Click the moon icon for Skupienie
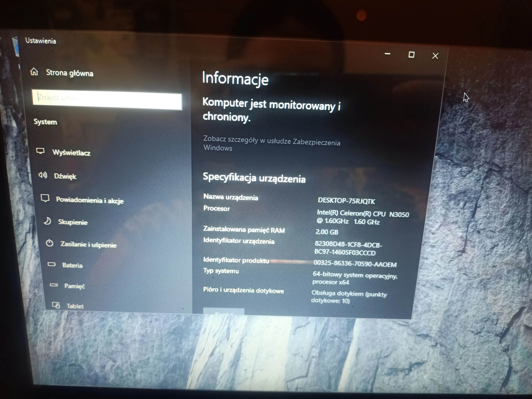532x399 pixels. (47, 221)
